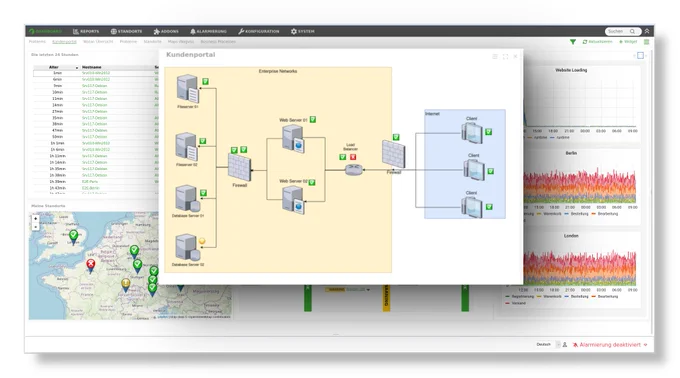Click the green status beside Fileserver 01
The image size is (680, 378).
pyautogui.click(x=206, y=81)
